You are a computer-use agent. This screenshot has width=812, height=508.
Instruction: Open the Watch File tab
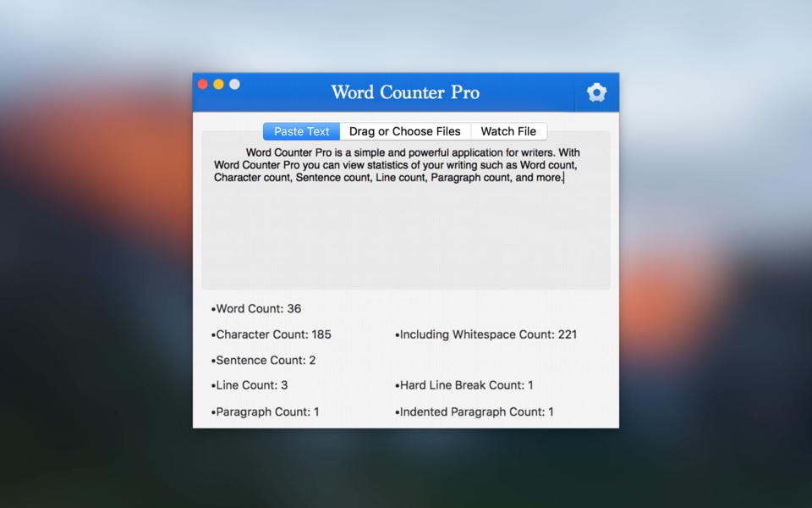508,131
